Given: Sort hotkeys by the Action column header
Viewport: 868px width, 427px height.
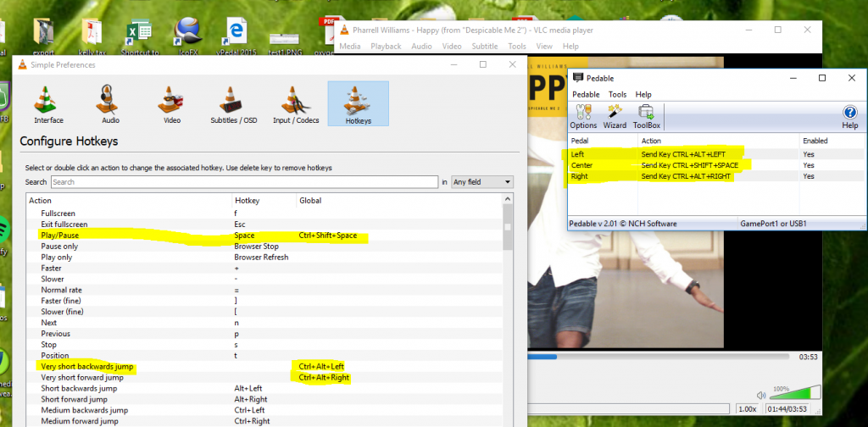Looking at the screenshot, I should [x=129, y=201].
